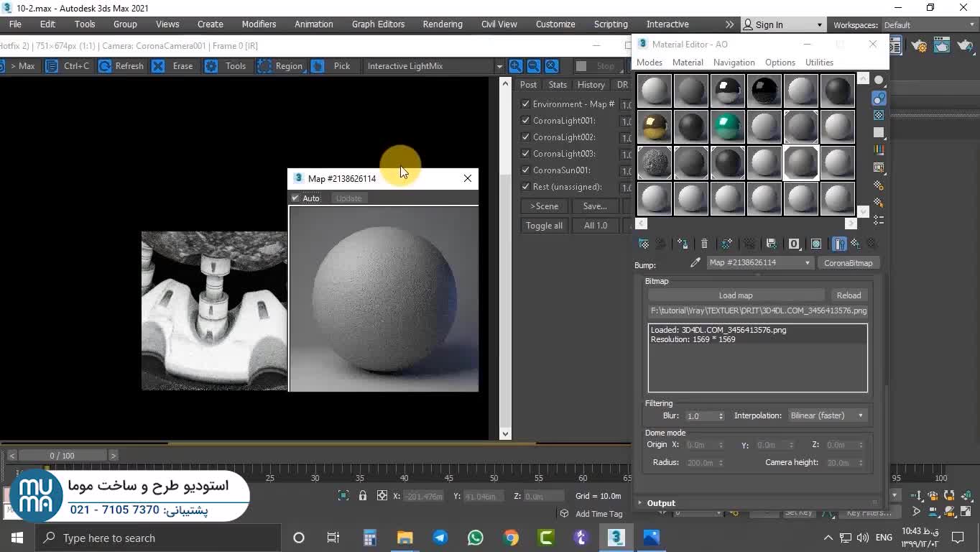Click the Toggle all button

click(x=544, y=226)
